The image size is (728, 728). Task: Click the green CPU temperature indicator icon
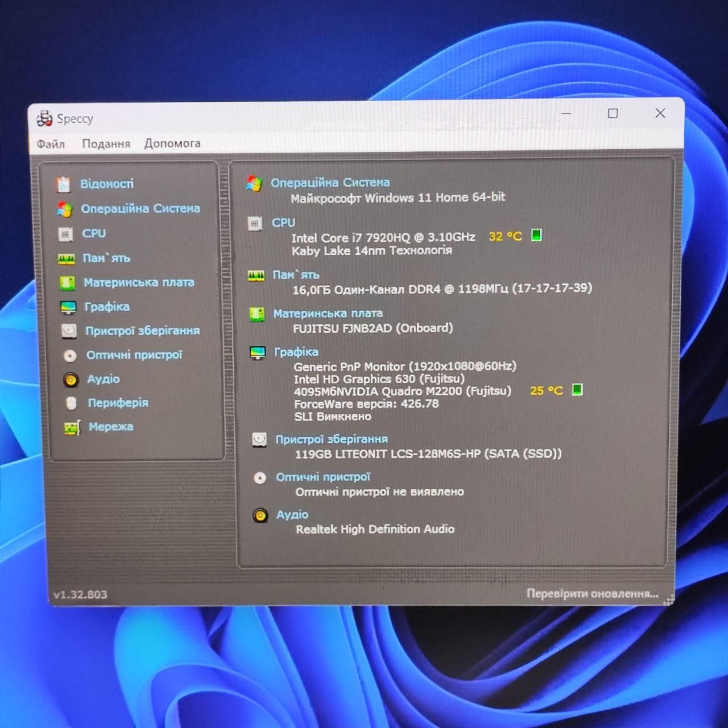pos(536,235)
